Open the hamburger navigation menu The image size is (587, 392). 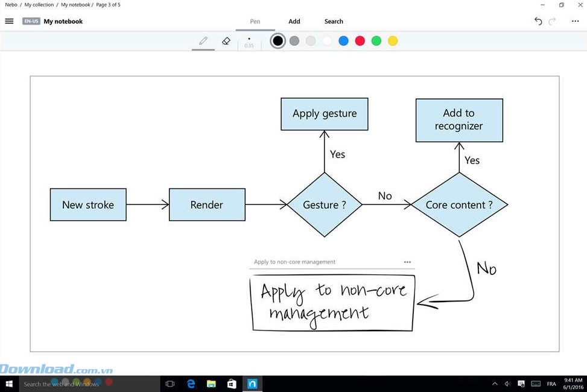[x=9, y=21]
